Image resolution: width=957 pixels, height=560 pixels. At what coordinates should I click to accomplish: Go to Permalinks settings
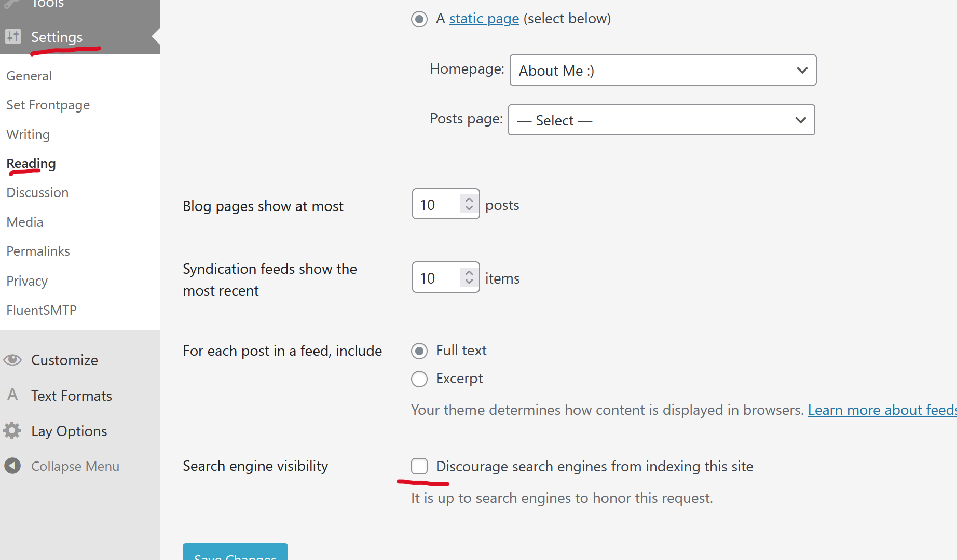pyautogui.click(x=38, y=251)
